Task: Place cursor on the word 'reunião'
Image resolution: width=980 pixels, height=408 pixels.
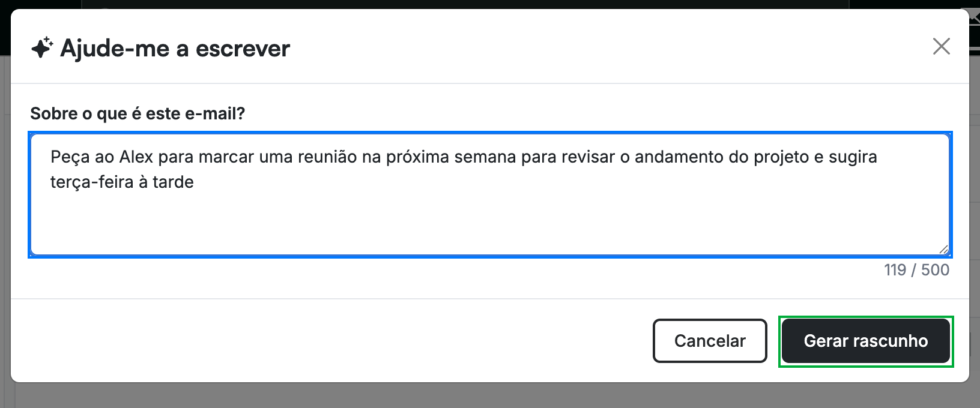Action: point(329,157)
